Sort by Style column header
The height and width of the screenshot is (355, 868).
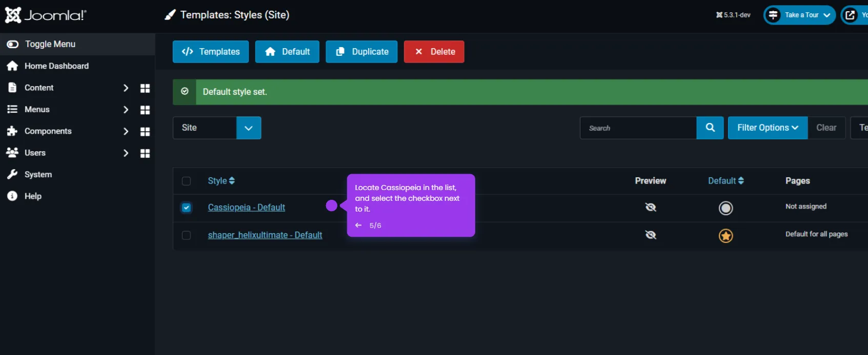221,181
